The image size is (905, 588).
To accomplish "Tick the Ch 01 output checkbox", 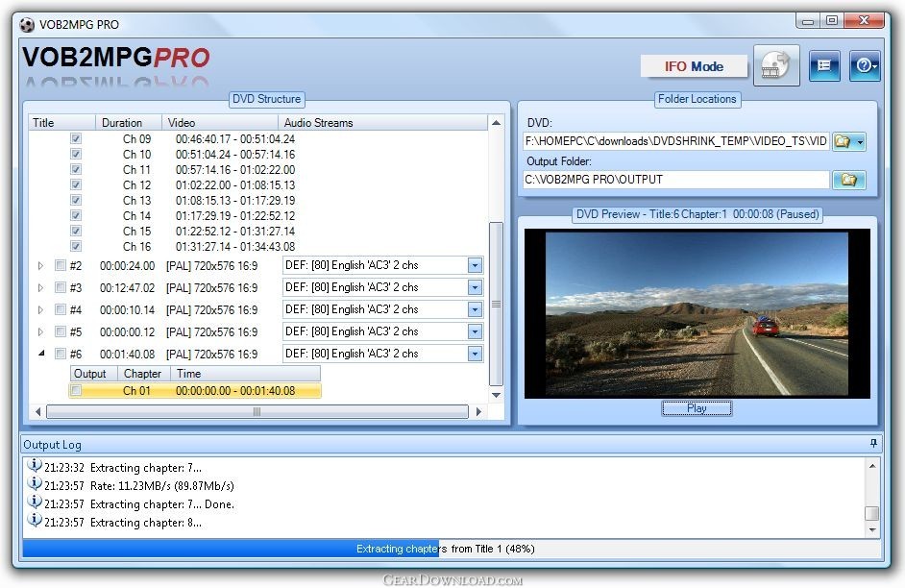I will [x=76, y=391].
